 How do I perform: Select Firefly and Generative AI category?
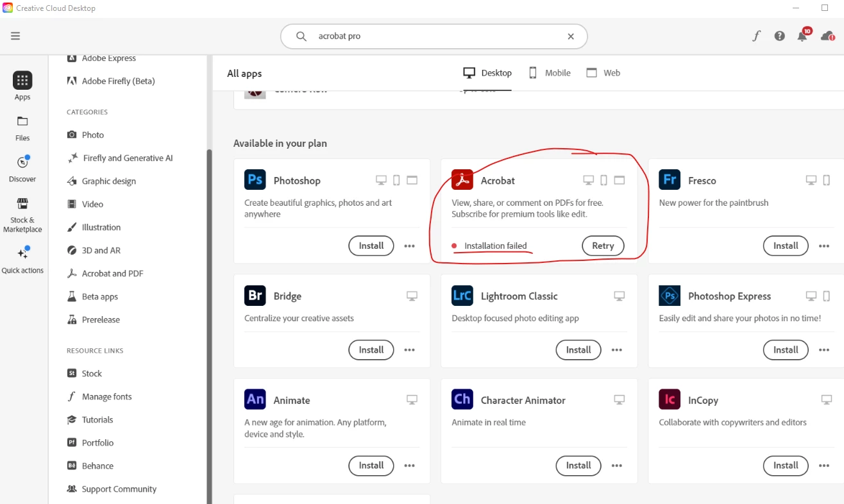(120, 158)
